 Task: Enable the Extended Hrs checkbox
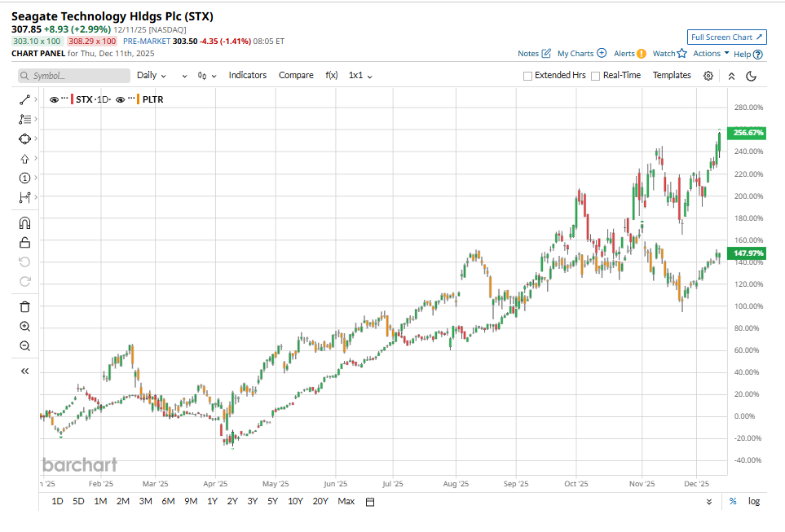click(527, 76)
